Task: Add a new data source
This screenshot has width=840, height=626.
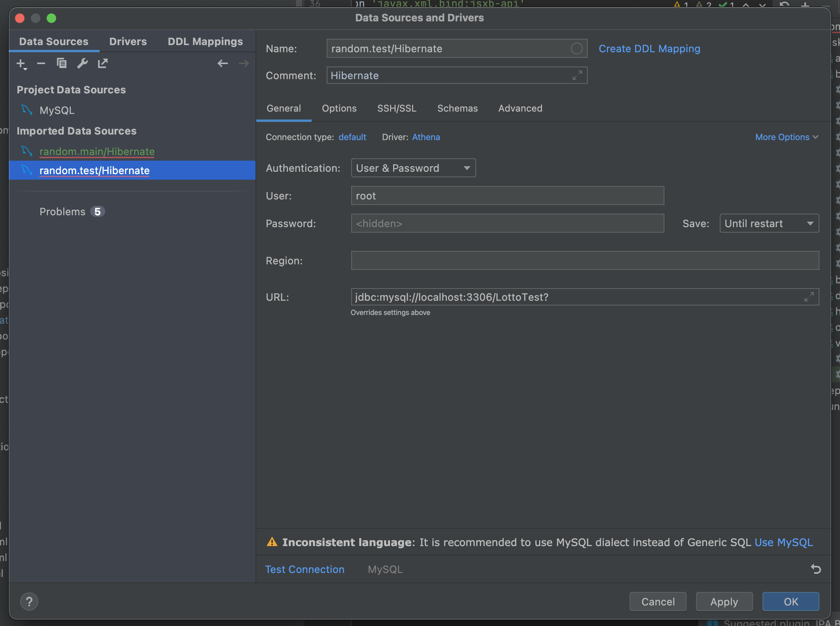Action: 21,63
